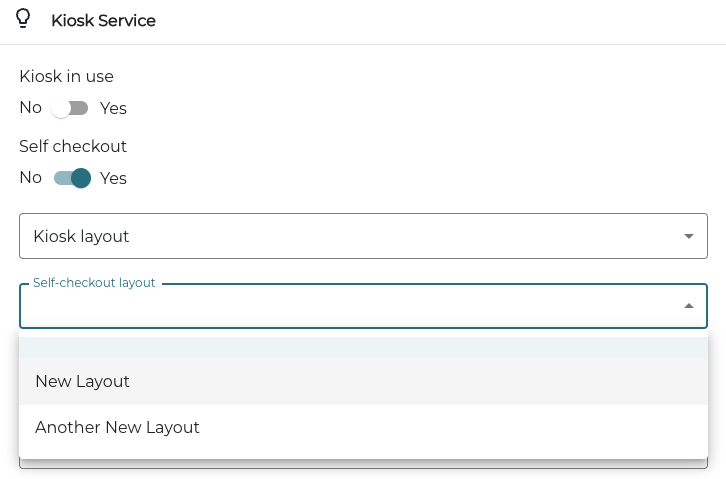
Task: Click the Kiosk layout dropdown arrow
Action: pyautogui.click(x=688, y=236)
